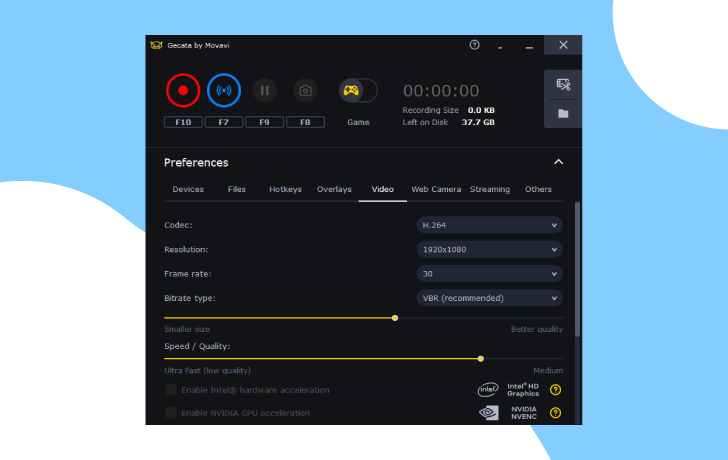Click the Better quality label
The image size is (728, 460).
536,329
